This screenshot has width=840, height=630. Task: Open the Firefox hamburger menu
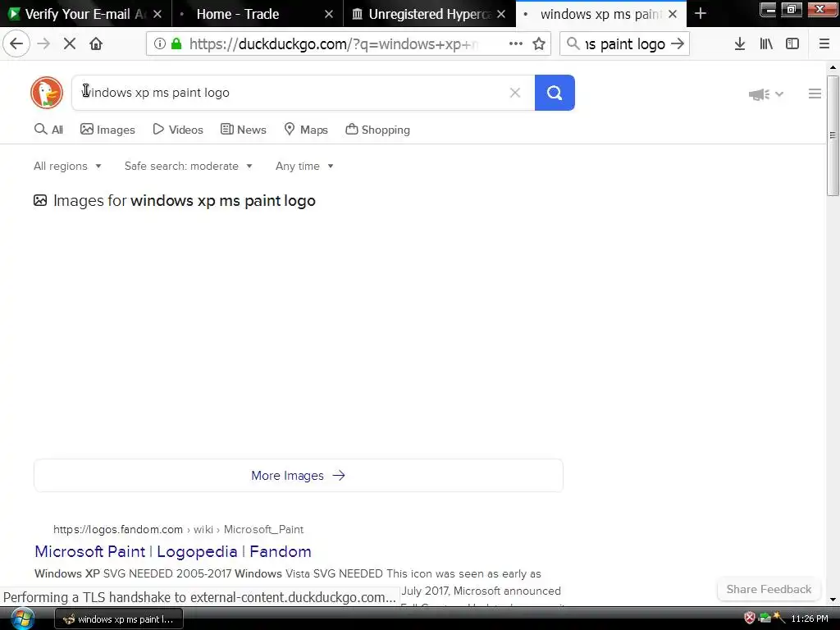[x=824, y=44]
